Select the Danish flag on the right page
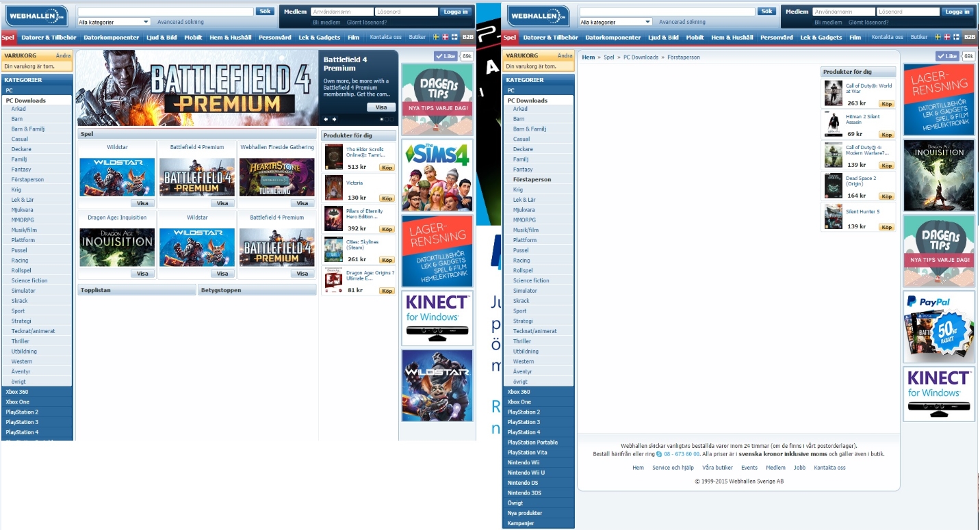This screenshot has height=530, width=980. click(947, 37)
